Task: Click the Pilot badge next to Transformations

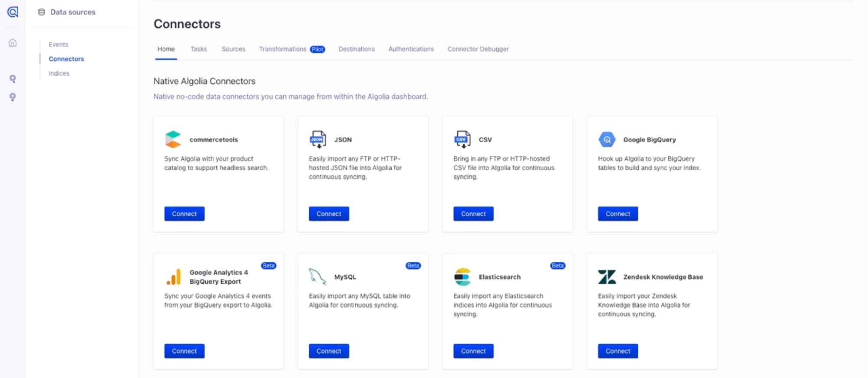Action: click(x=318, y=49)
